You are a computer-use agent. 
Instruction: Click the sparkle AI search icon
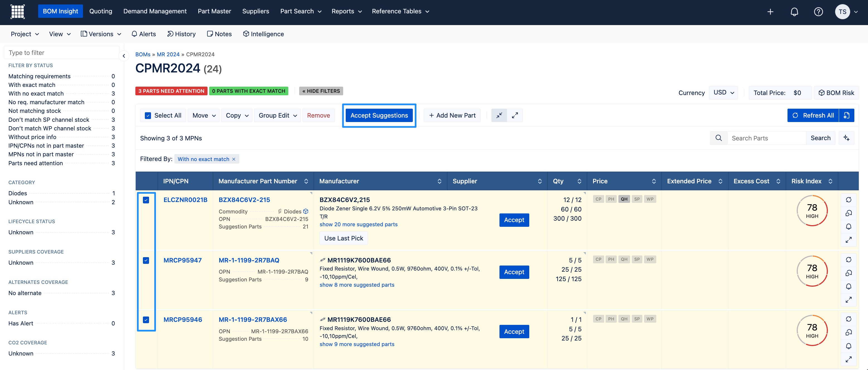click(x=847, y=138)
